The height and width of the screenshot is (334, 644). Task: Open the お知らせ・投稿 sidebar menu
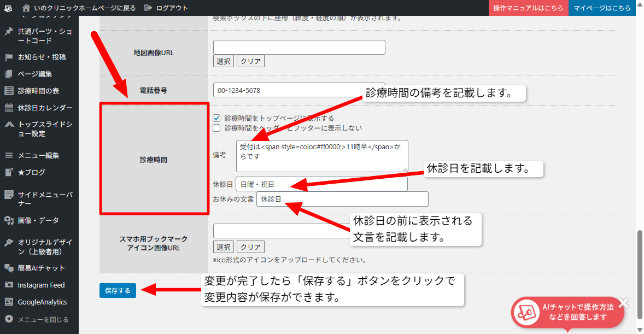[x=42, y=57]
